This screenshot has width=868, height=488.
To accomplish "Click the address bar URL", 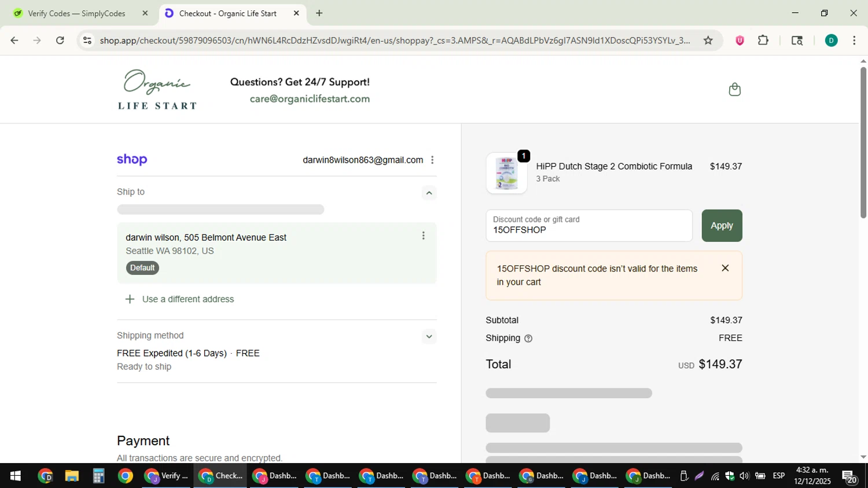I will tap(395, 41).
